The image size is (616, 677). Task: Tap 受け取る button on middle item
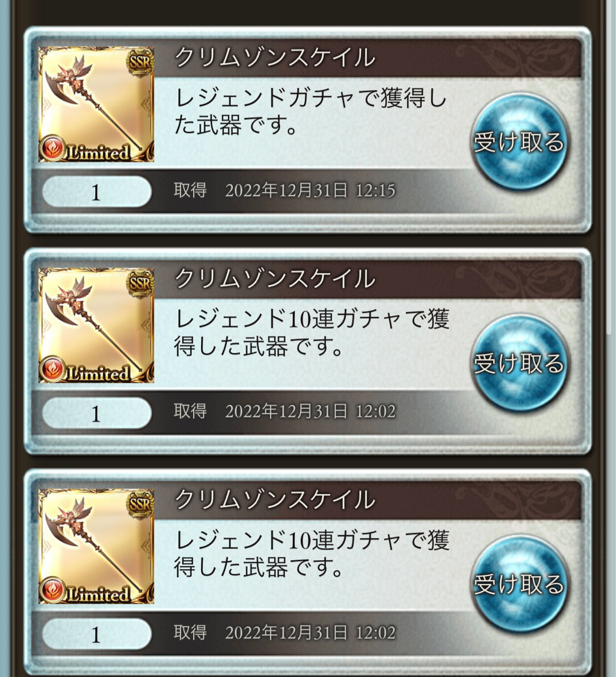(x=519, y=363)
